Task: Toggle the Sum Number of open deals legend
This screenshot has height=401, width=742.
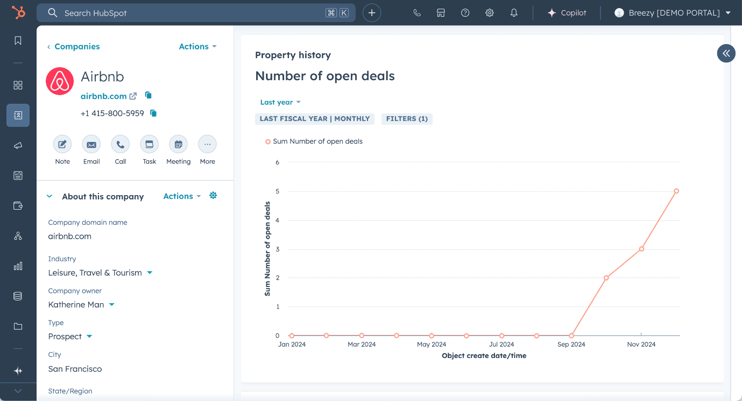Action: pos(314,142)
